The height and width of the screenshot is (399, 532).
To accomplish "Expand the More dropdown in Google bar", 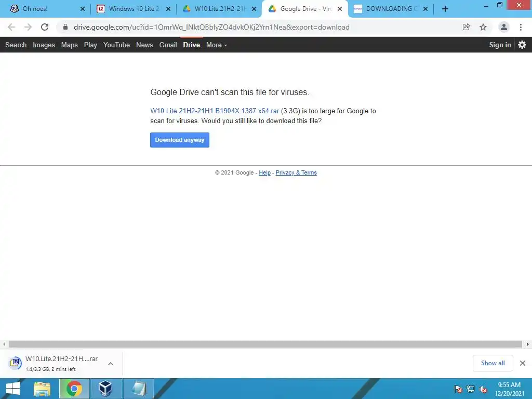I will (217, 45).
